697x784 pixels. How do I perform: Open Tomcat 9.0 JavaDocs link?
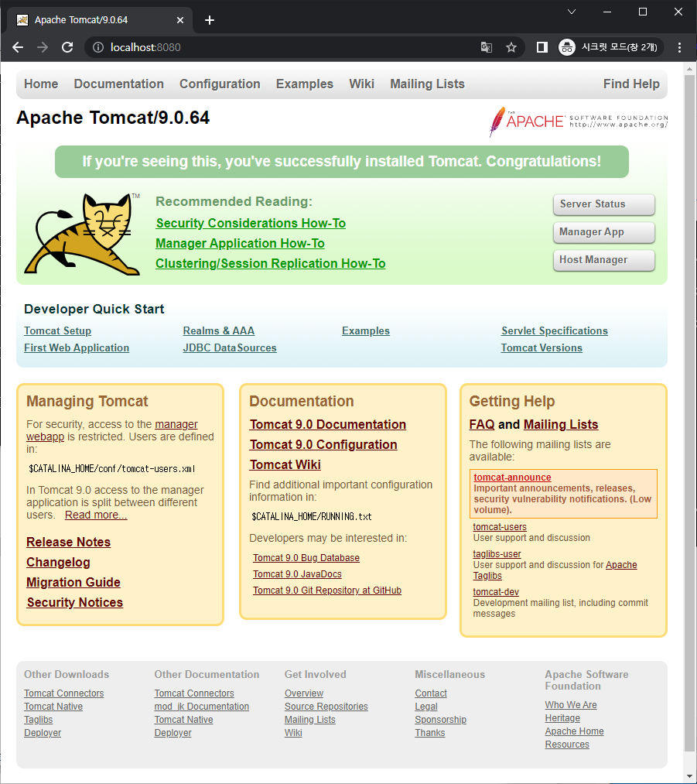297,574
